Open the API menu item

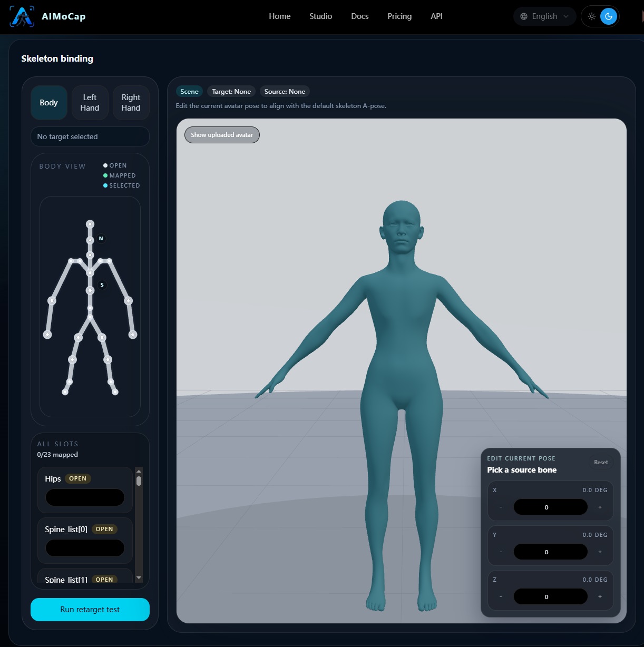tap(436, 16)
